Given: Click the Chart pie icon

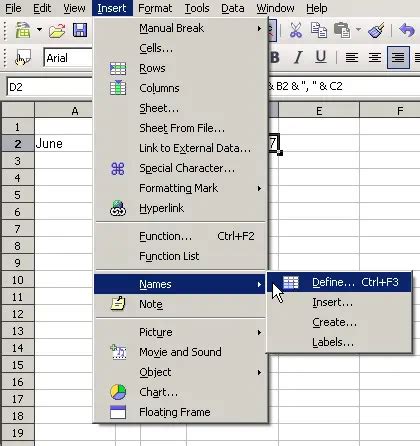Looking at the screenshot, I should 118,392.
